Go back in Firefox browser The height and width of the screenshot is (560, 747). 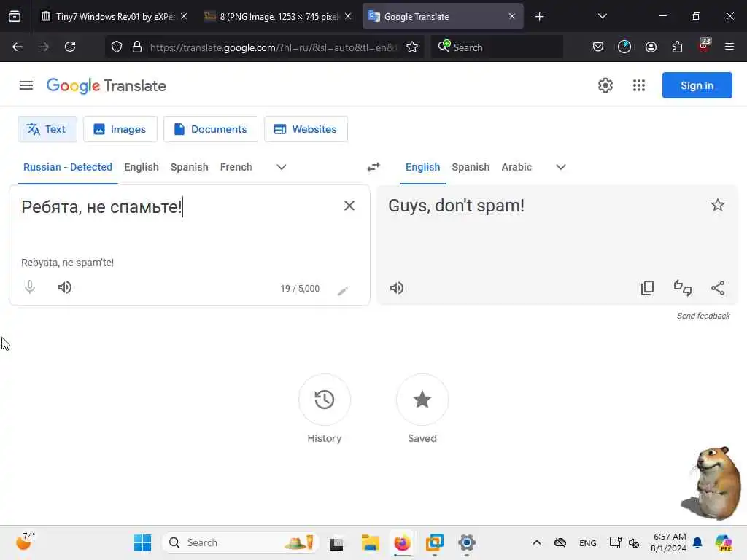18,47
